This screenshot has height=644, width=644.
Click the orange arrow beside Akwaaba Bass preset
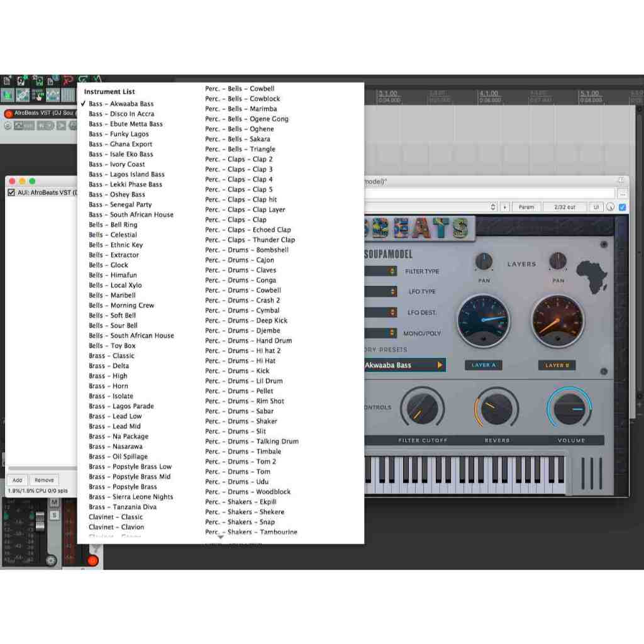(440, 365)
